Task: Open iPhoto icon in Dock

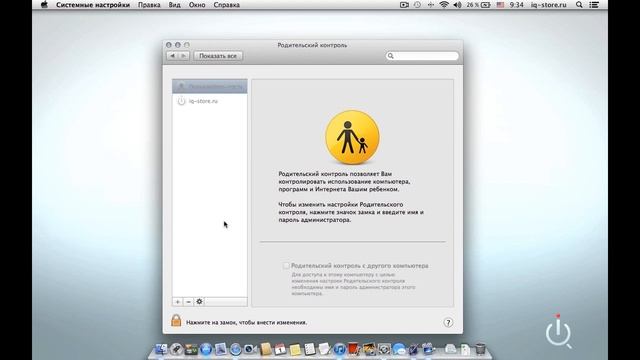Action: click(369, 349)
